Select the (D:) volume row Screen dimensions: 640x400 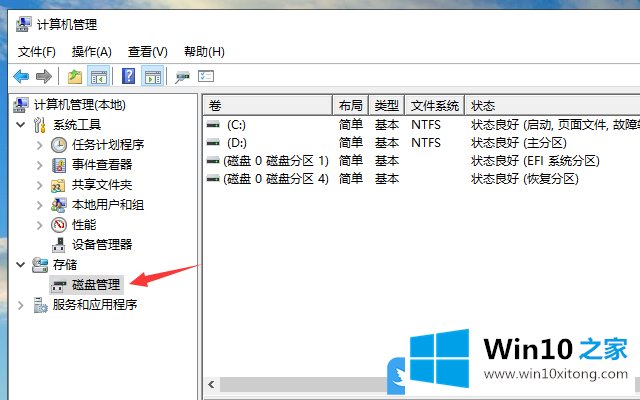[236, 143]
